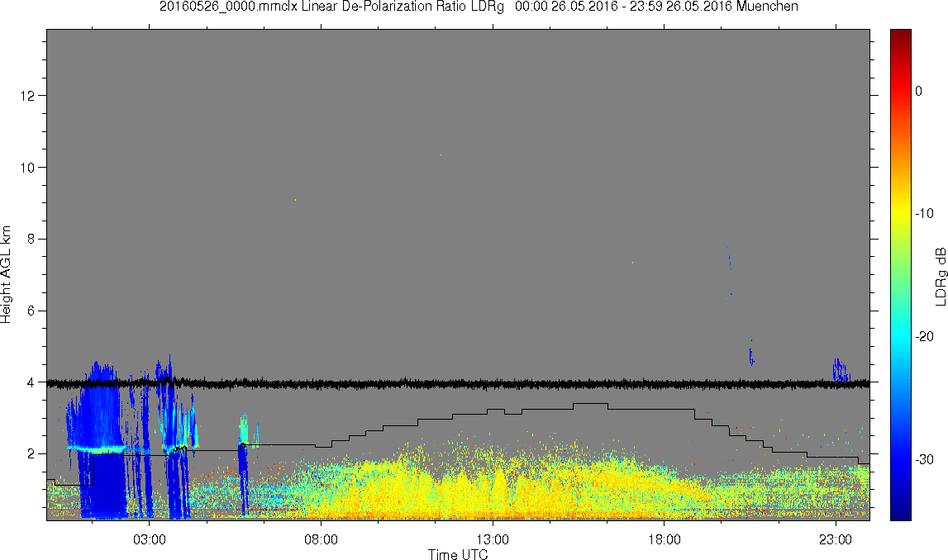
Task: Click the colorbar value -30
Action: tap(924, 460)
